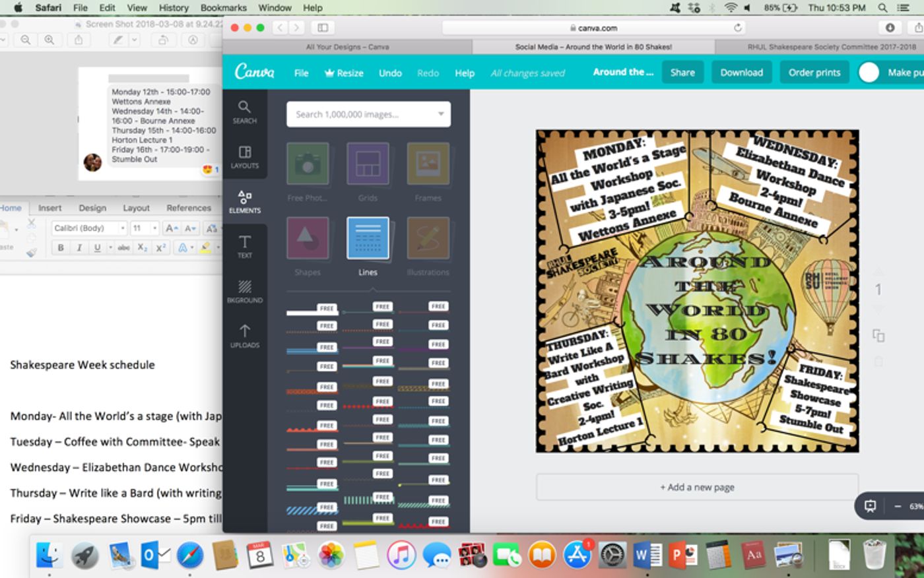The width and height of the screenshot is (924, 578).
Task: Open the Uploads panel in sidebar
Action: tap(244, 336)
